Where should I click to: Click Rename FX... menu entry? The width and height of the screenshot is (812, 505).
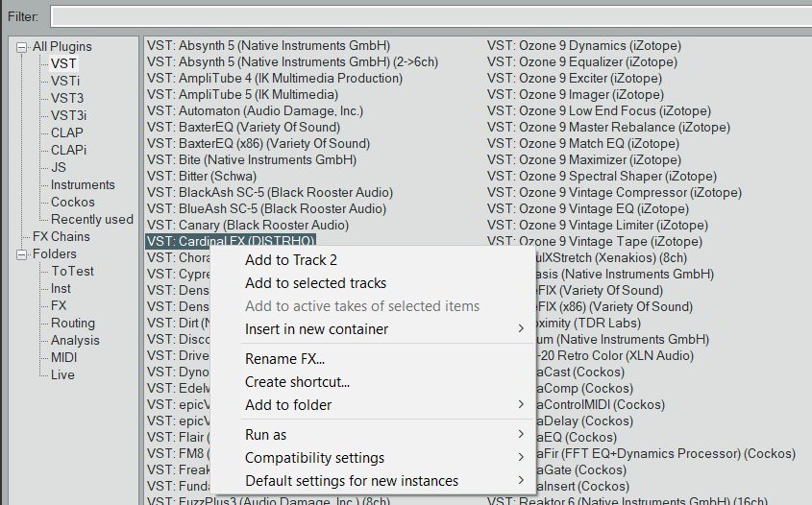pyautogui.click(x=284, y=359)
